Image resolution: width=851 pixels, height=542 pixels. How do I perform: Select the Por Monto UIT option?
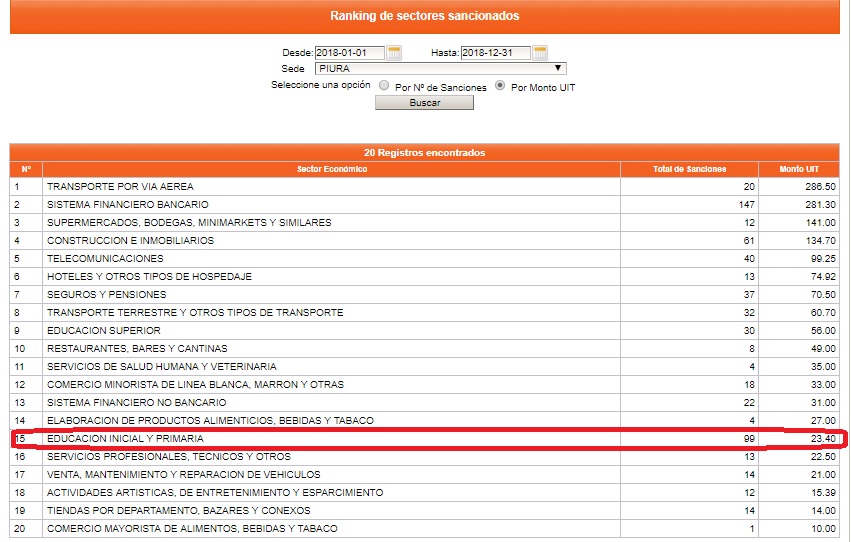(x=500, y=87)
